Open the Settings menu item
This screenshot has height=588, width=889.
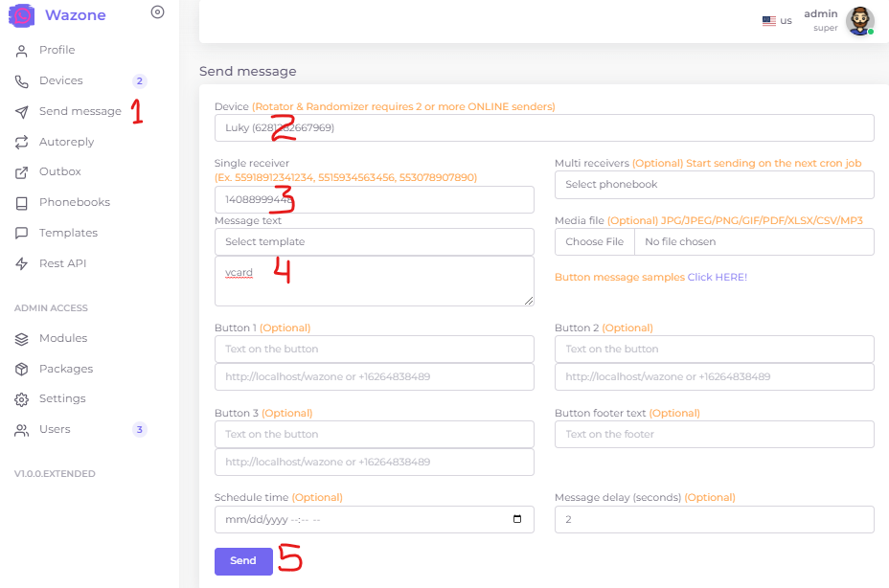pos(62,398)
